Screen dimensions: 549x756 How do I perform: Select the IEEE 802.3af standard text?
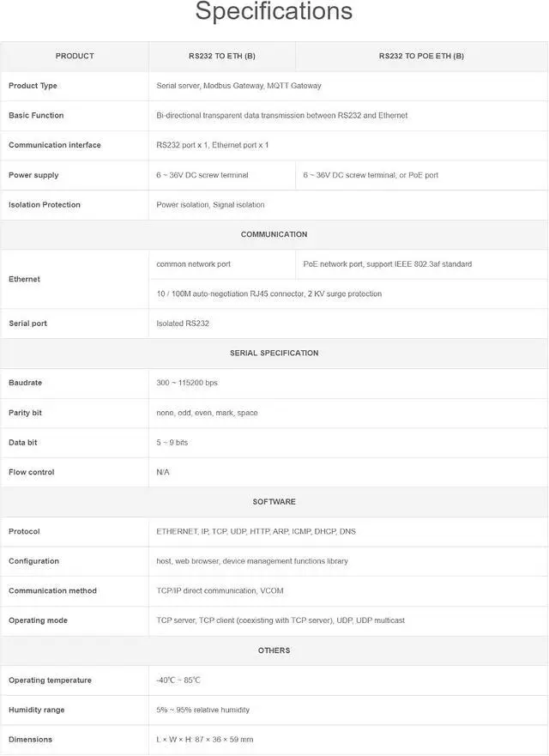pyautogui.click(x=433, y=264)
